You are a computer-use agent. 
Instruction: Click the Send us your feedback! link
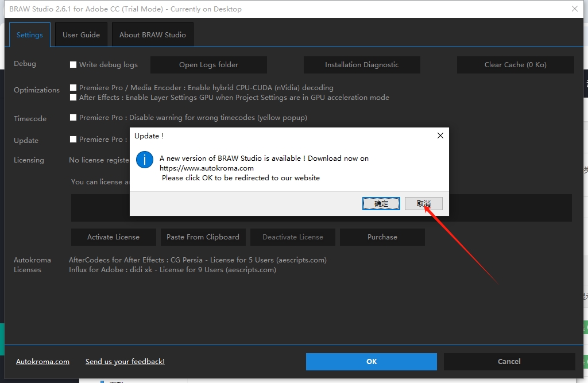click(x=125, y=362)
